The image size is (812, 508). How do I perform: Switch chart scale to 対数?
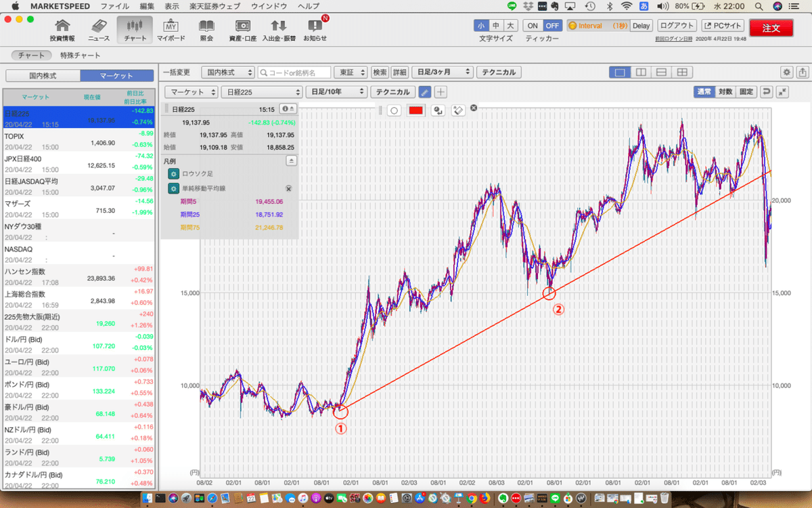pyautogui.click(x=725, y=91)
